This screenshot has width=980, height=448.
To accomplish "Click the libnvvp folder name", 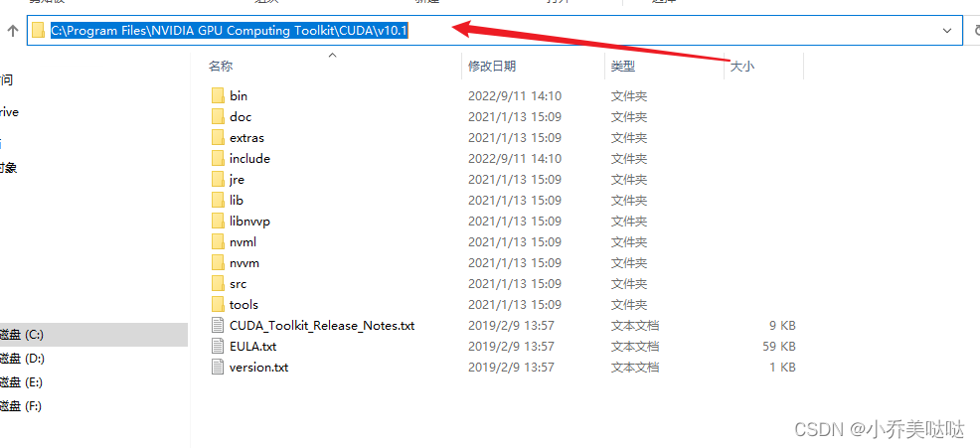I will [x=249, y=222].
